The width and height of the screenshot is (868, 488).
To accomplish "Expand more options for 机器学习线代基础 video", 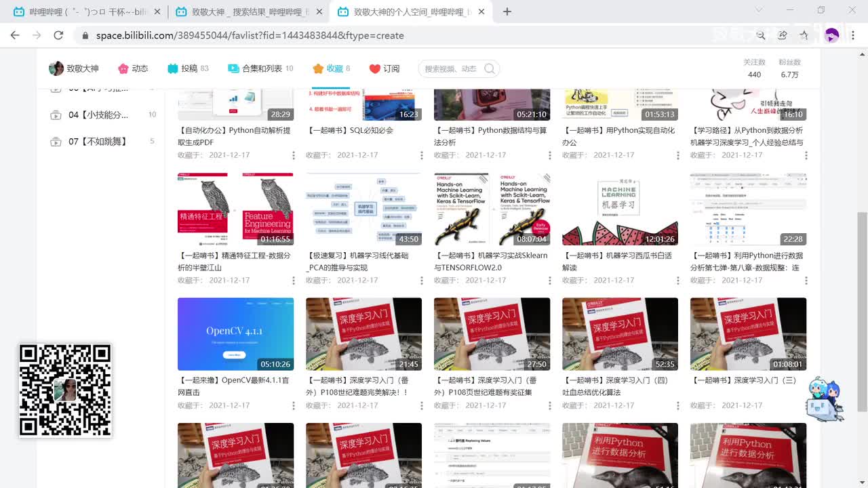I will (x=422, y=281).
